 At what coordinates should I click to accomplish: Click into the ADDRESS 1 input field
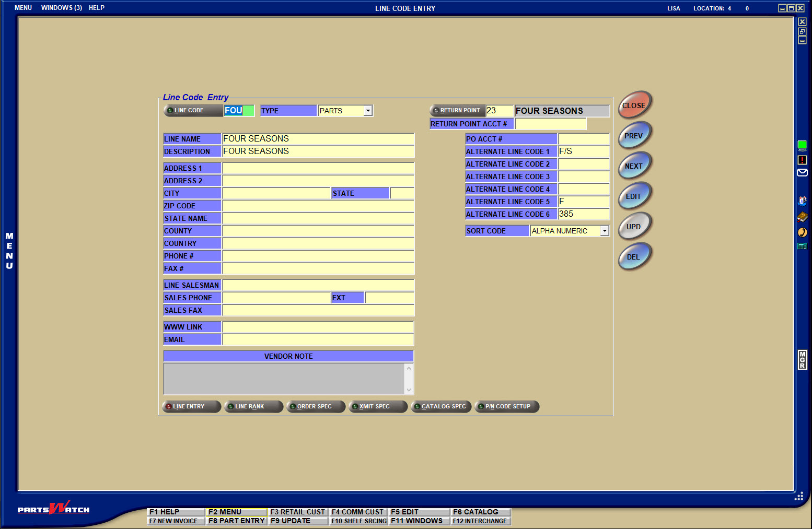pyautogui.click(x=318, y=168)
